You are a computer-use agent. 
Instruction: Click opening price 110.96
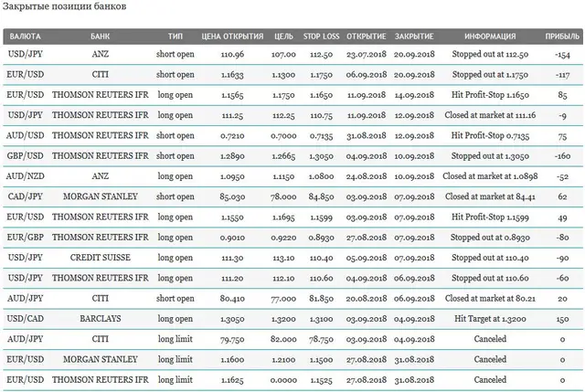[232, 55]
